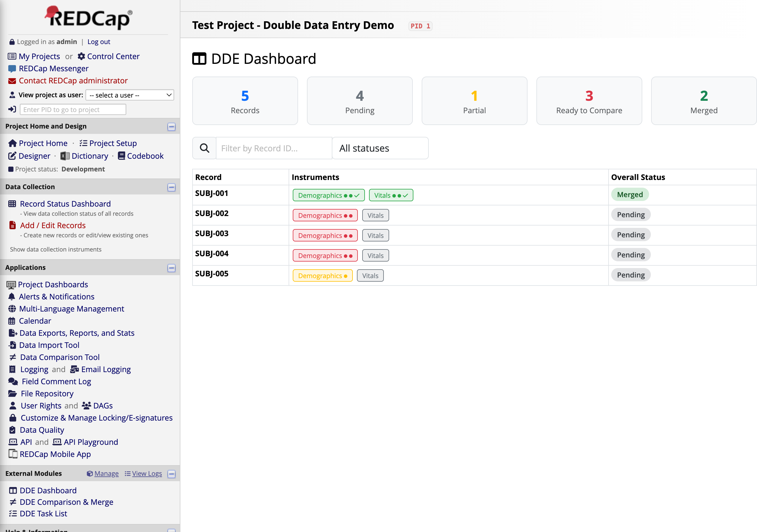Open Customize & Manage Locking/E-signatures
Screen dimensions: 757x532
point(97,418)
